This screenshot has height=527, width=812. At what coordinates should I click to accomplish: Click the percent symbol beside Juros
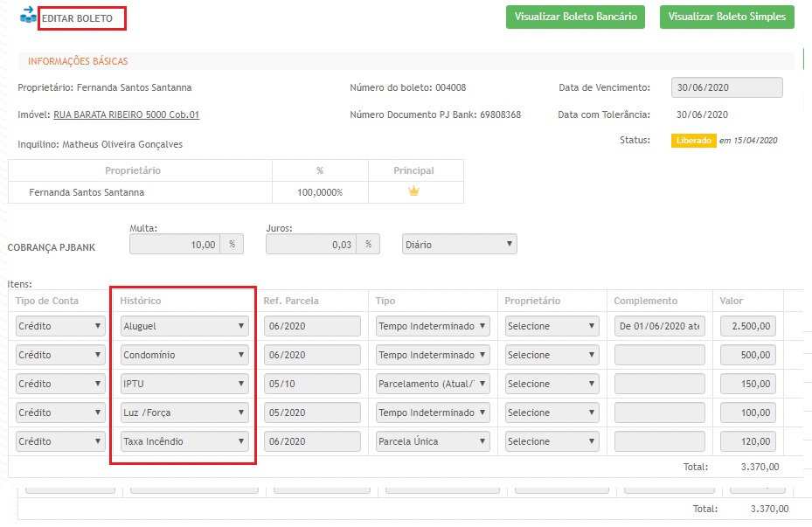368,245
